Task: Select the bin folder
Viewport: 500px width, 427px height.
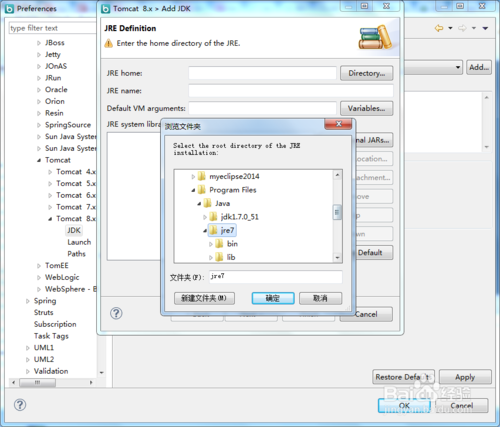Action: 232,244
